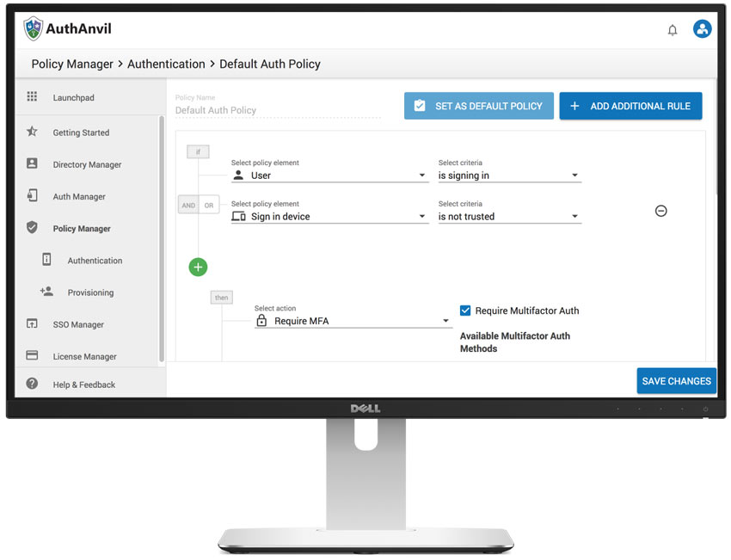
Task: Open Directory Manager in the sidebar
Action: 87,164
